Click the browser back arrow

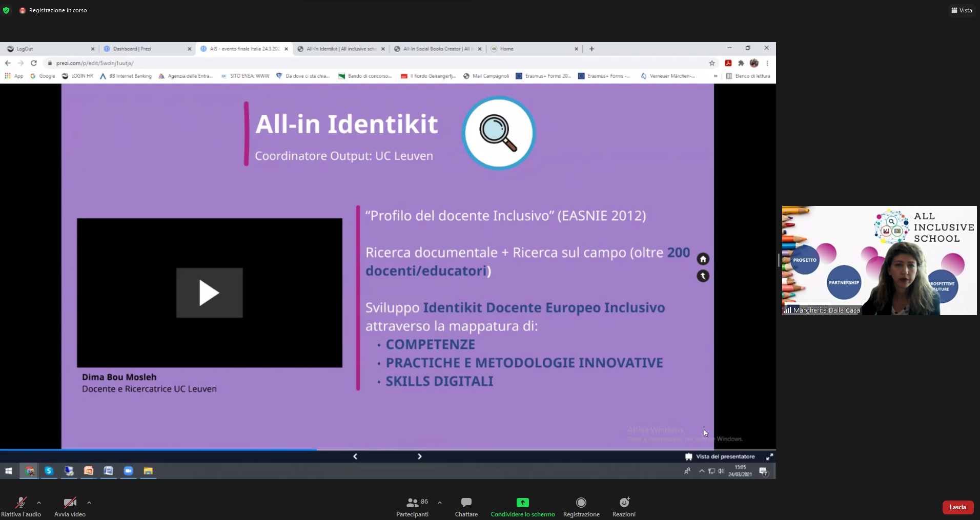(8, 63)
